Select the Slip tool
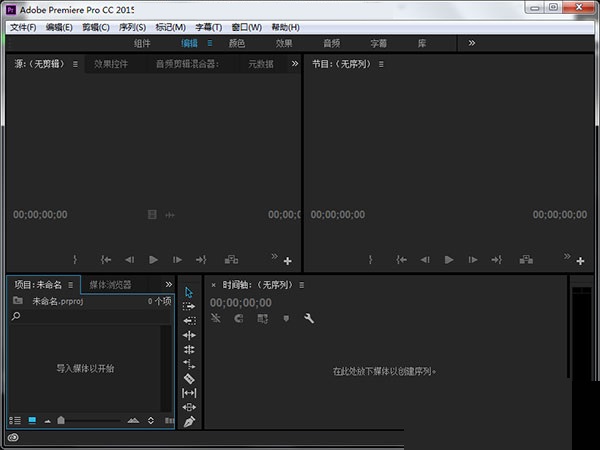 point(189,393)
